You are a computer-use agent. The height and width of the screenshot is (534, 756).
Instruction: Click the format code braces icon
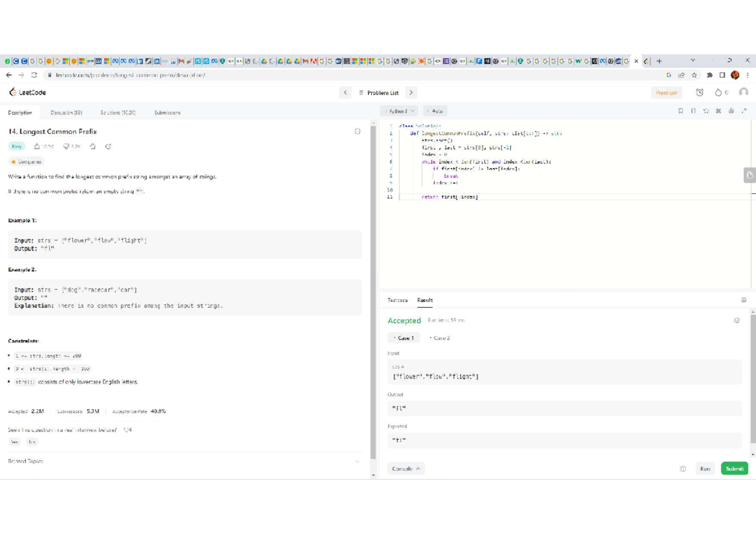pyautogui.click(x=693, y=111)
